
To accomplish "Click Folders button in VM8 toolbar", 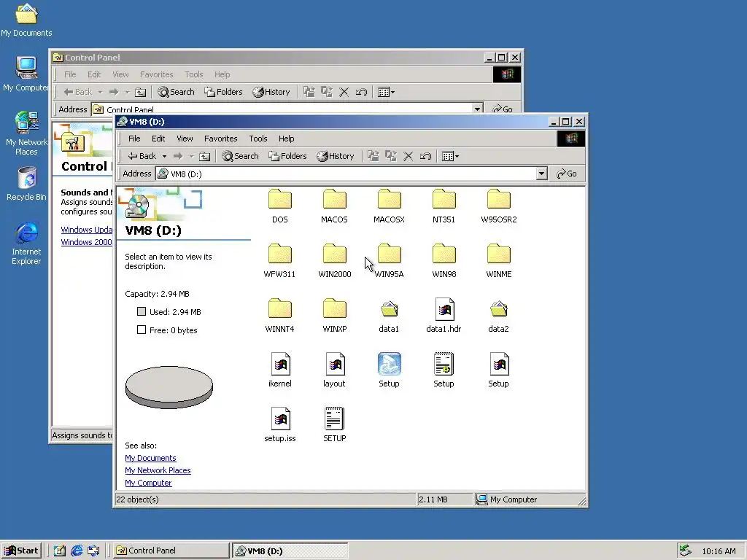I will click(x=287, y=156).
